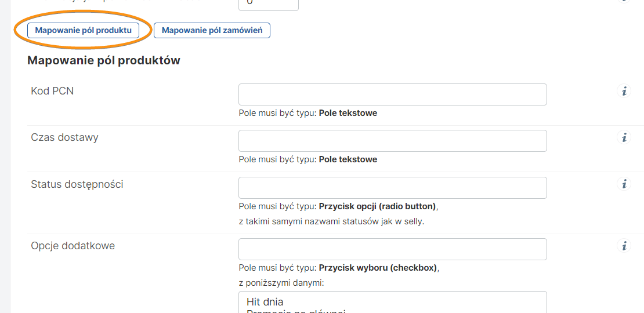Click the numeric field showing 0

pos(268,4)
